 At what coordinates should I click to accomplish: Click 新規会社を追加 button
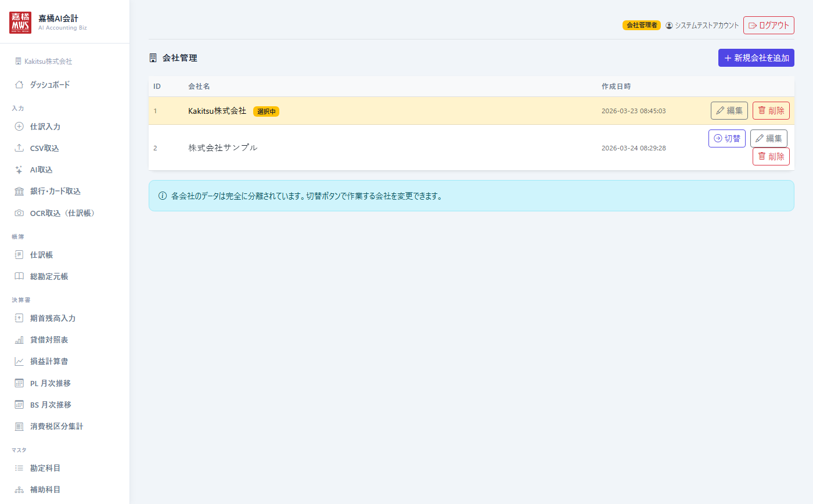click(756, 58)
